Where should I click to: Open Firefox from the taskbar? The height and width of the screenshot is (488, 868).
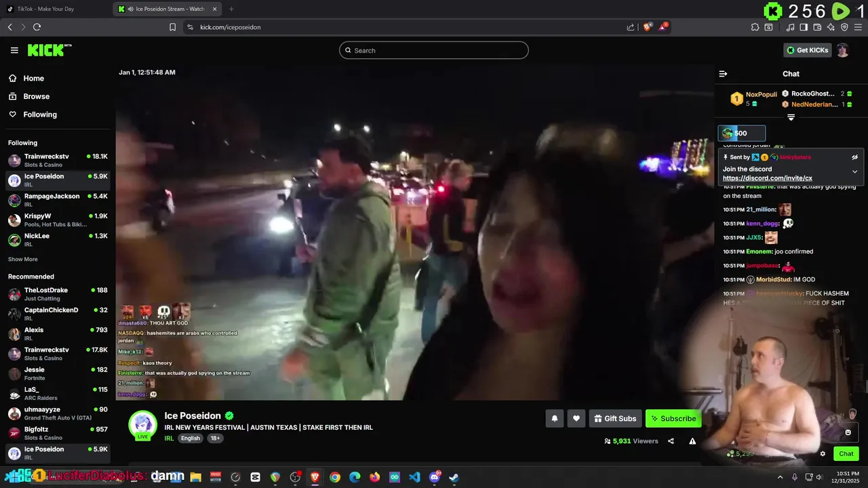374,477
